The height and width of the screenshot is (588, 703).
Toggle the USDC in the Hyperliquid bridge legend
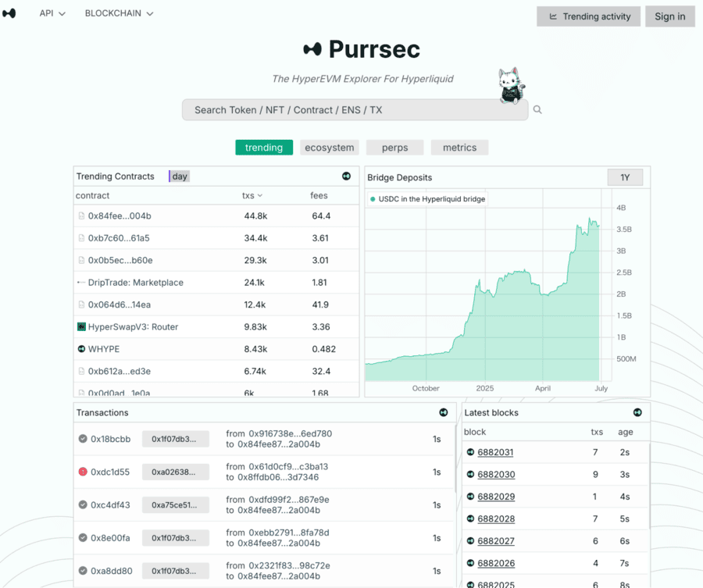[428, 199]
